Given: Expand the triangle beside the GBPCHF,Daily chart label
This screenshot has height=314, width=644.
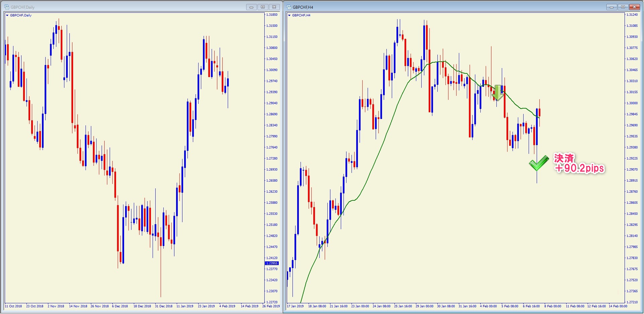Looking at the screenshot, I should pos(7,15).
